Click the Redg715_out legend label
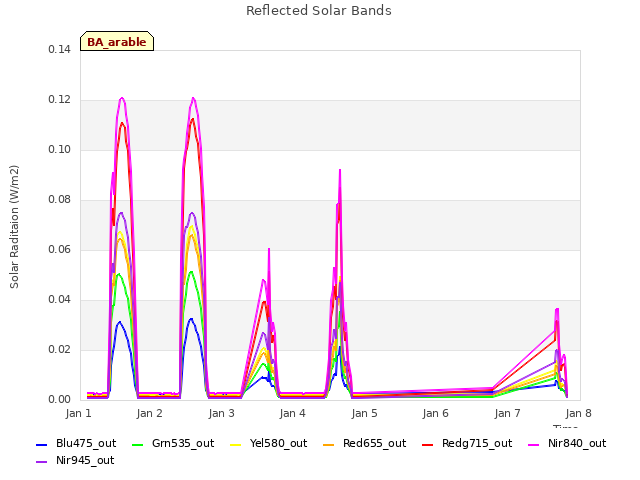This screenshot has height=480, width=640. tap(477, 443)
